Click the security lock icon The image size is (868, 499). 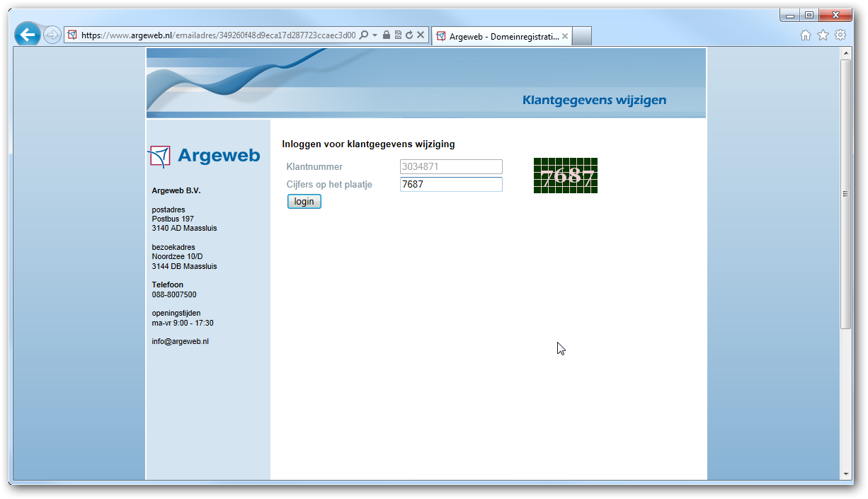point(387,35)
